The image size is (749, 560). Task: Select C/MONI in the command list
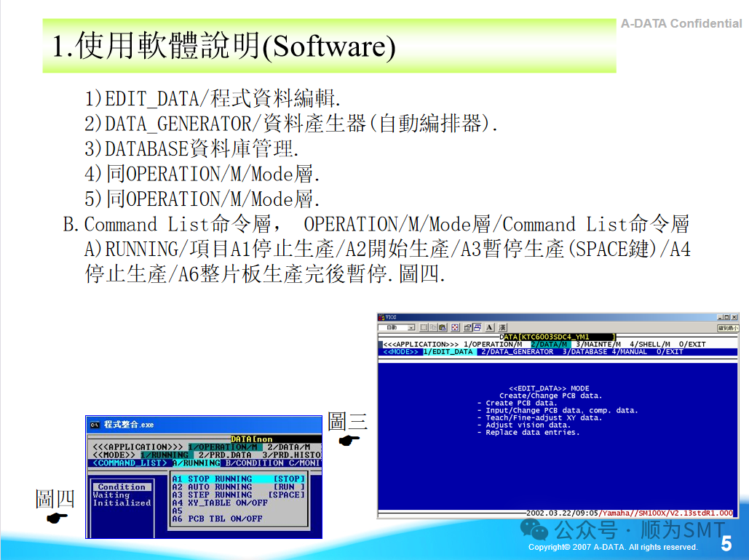(x=305, y=463)
